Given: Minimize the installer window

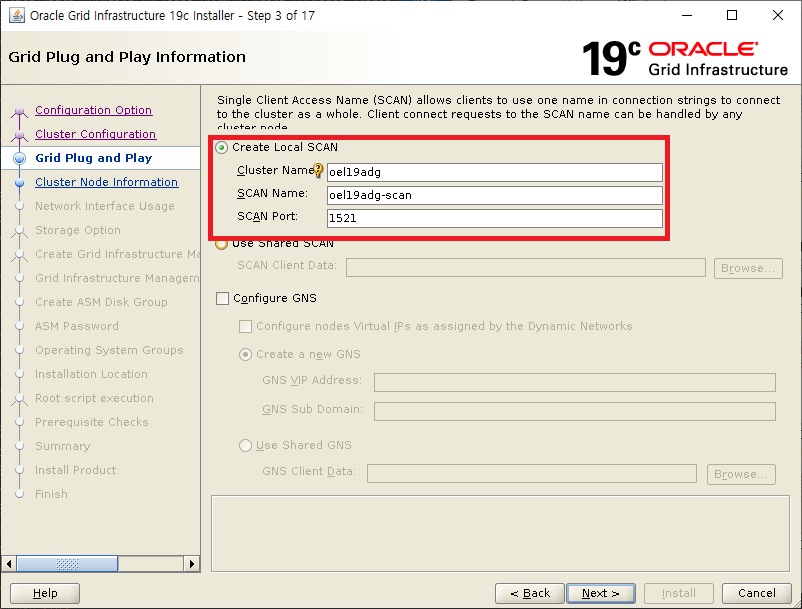Looking at the screenshot, I should pos(687,15).
